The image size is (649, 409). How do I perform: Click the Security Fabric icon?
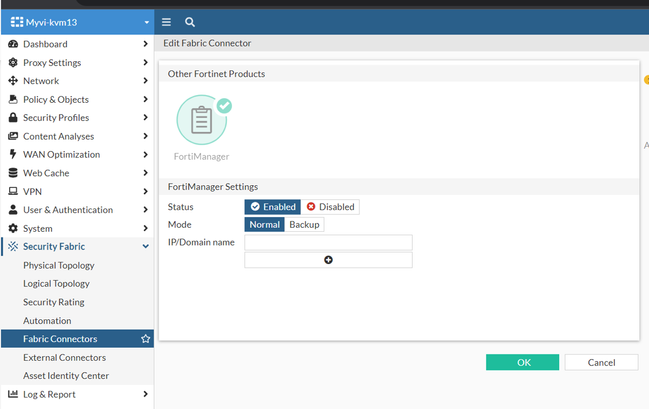point(13,246)
